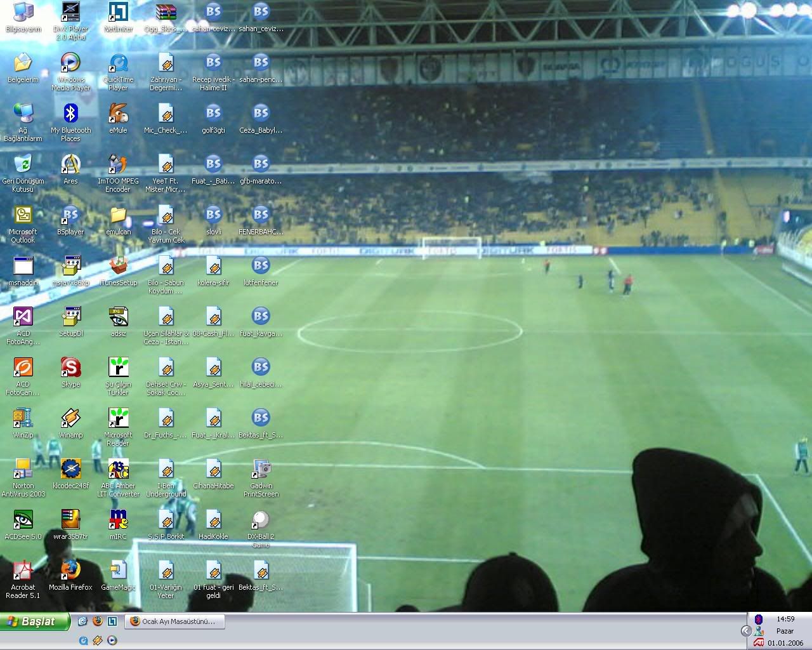Open the Bilgisayarım desktop icon

click(x=23, y=13)
